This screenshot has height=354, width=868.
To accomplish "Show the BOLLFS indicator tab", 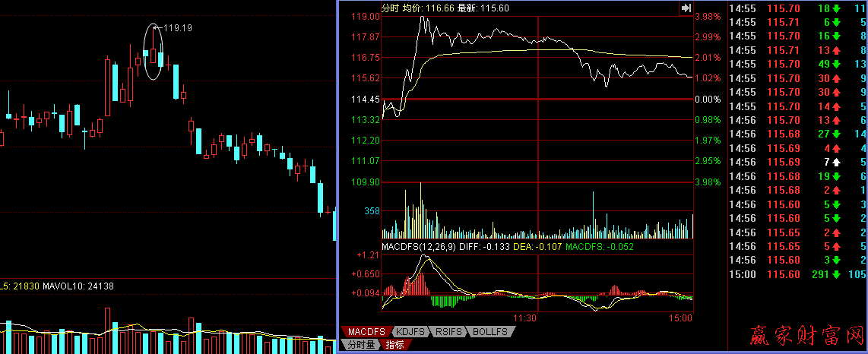I will [x=491, y=332].
